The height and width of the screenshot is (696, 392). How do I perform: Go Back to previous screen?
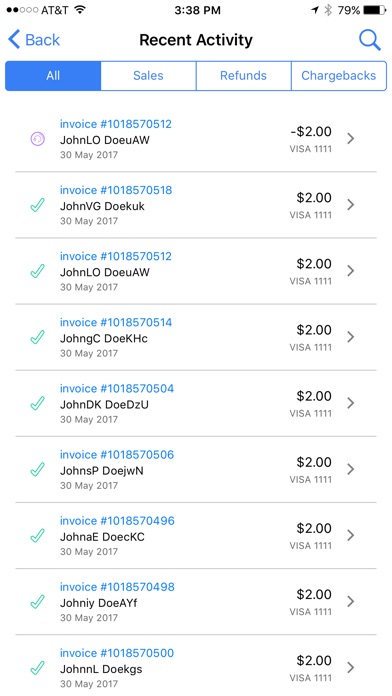[x=34, y=40]
